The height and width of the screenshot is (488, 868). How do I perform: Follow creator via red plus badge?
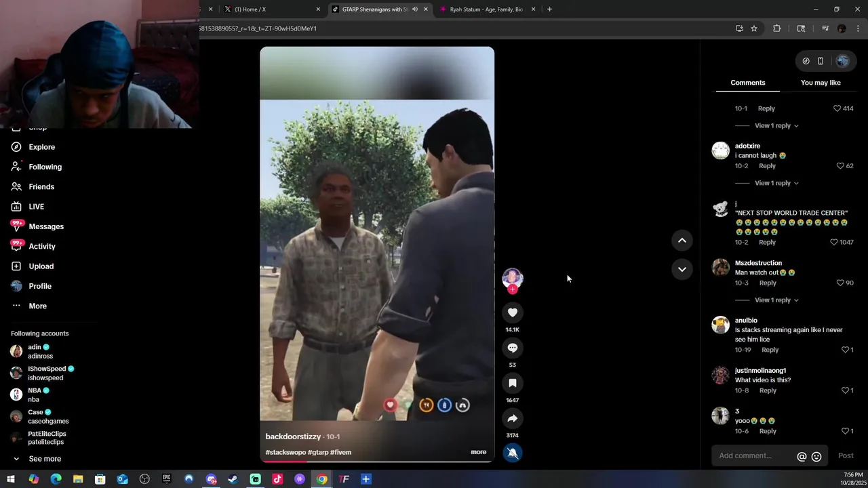coord(513,289)
